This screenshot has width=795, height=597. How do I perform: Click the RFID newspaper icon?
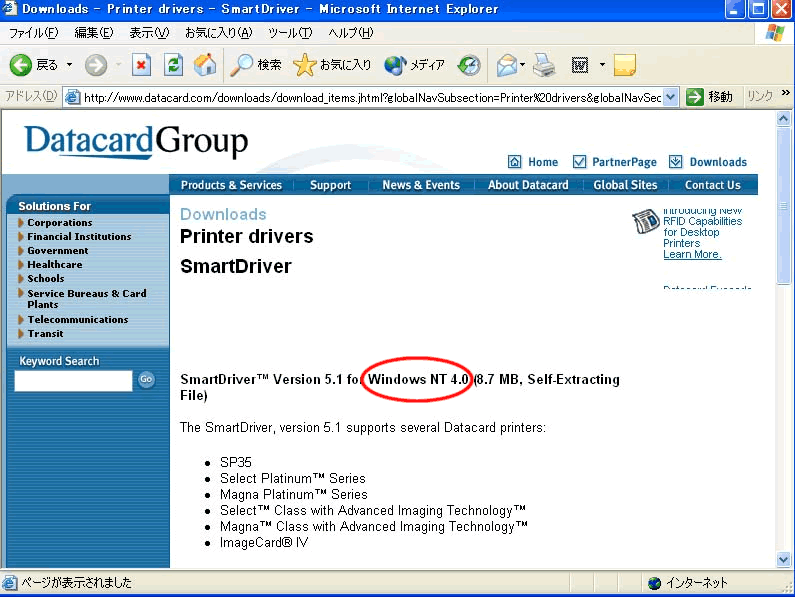645,222
